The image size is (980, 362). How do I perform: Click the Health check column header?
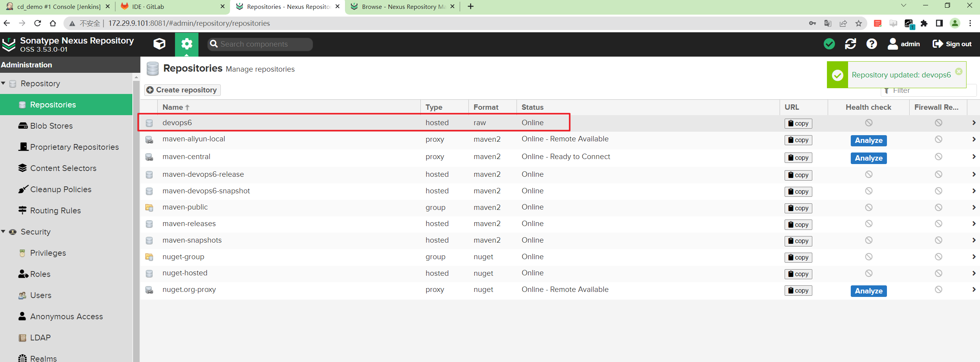[868, 107]
